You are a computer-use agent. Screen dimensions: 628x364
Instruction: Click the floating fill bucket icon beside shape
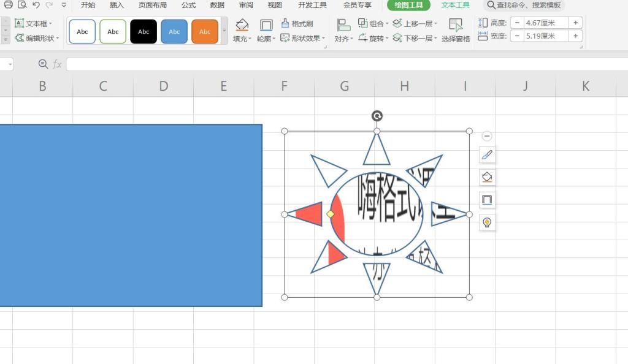point(487,178)
